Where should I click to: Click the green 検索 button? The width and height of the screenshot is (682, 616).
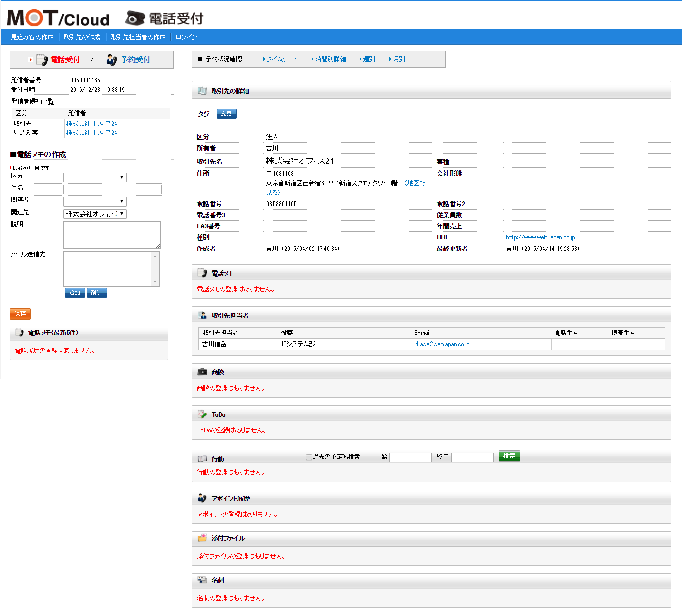tap(509, 456)
